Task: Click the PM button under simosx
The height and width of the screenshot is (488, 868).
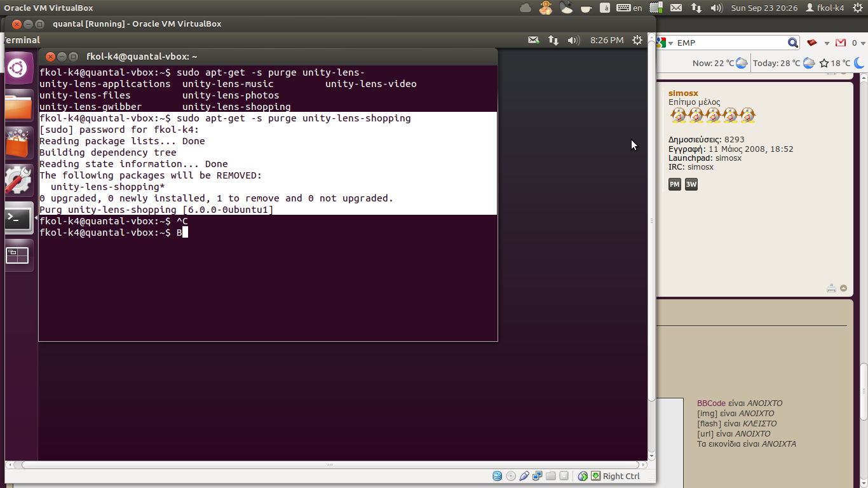Action: 675,184
